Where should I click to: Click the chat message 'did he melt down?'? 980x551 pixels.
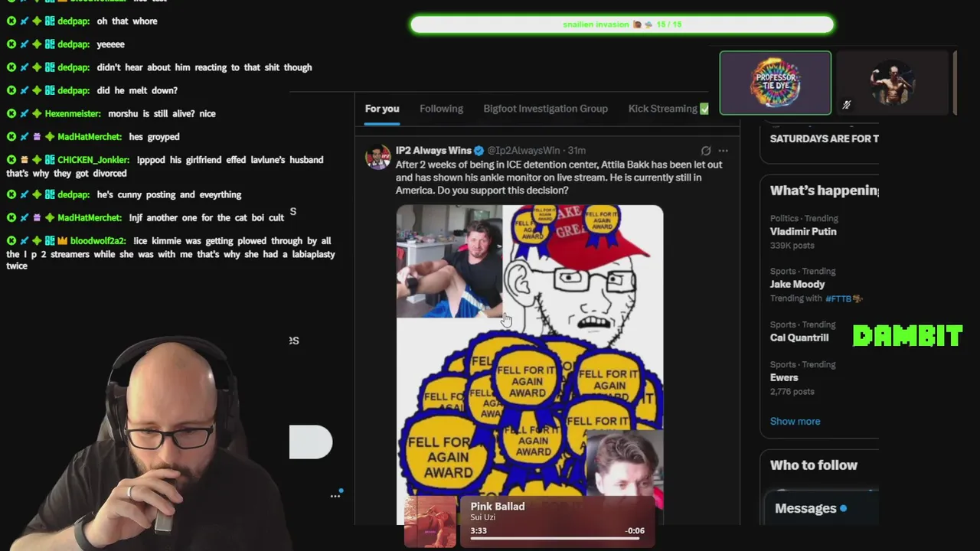[x=137, y=90]
